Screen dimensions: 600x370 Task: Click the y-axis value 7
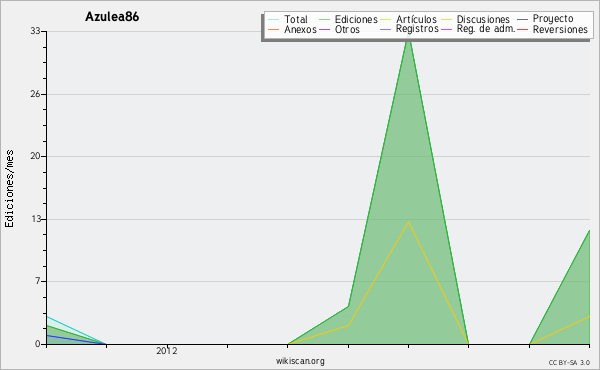(38, 281)
